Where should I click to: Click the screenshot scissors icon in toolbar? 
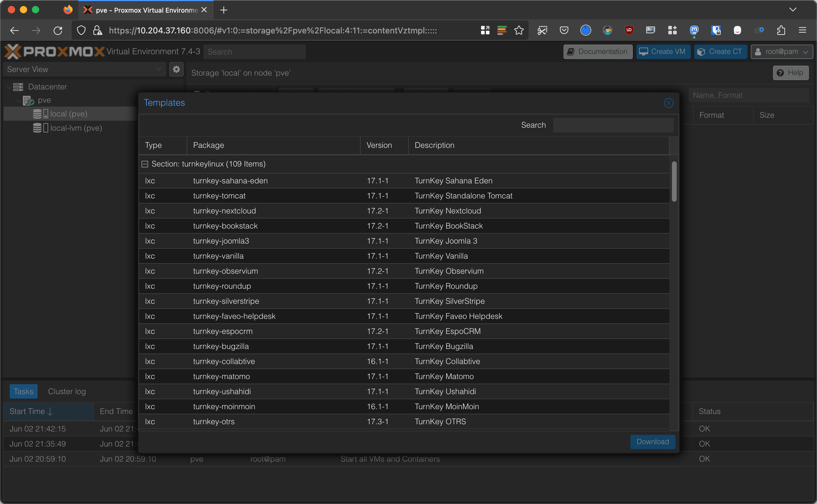click(542, 30)
